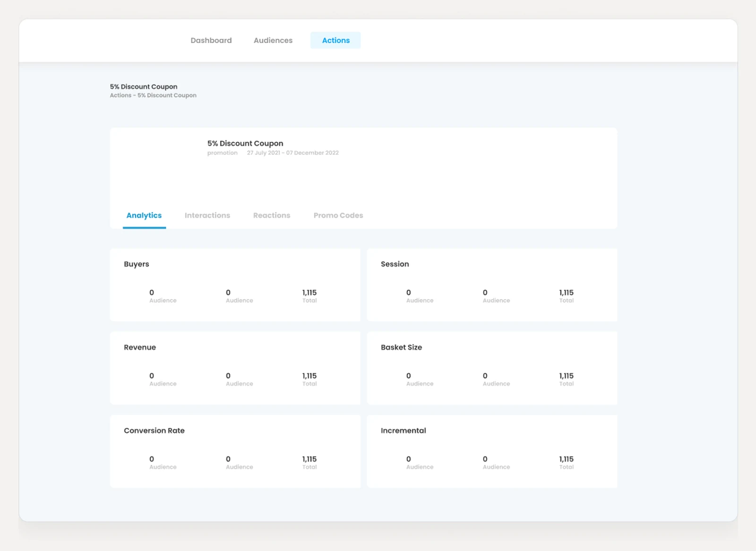The height and width of the screenshot is (551, 756).
Task: Select the 1,115 Total value in Incremental
Action: click(567, 459)
